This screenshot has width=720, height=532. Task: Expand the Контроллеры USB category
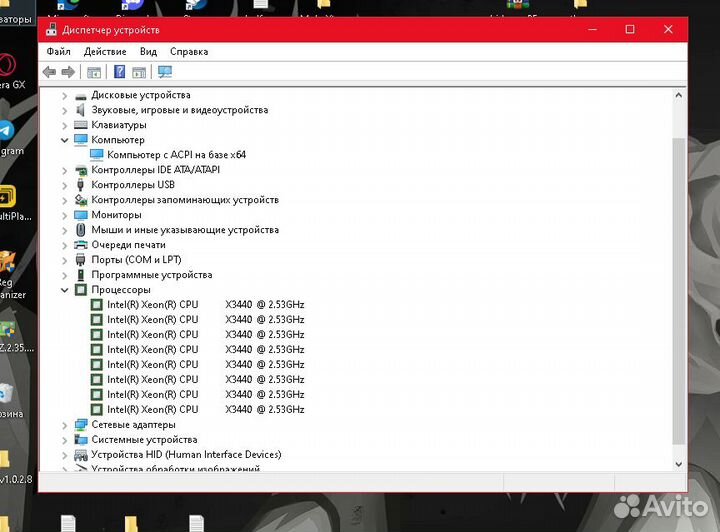point(65,185)
